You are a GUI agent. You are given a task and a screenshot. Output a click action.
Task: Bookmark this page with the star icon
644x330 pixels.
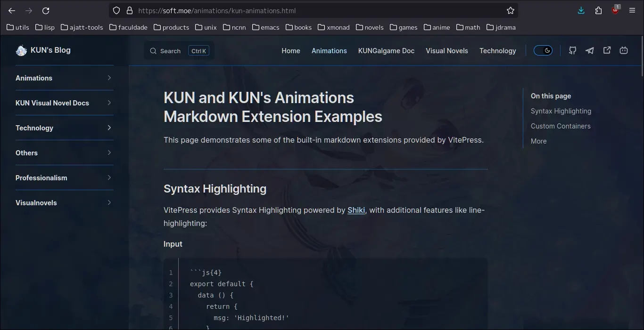pyautogui.click(x=511, y=10)
